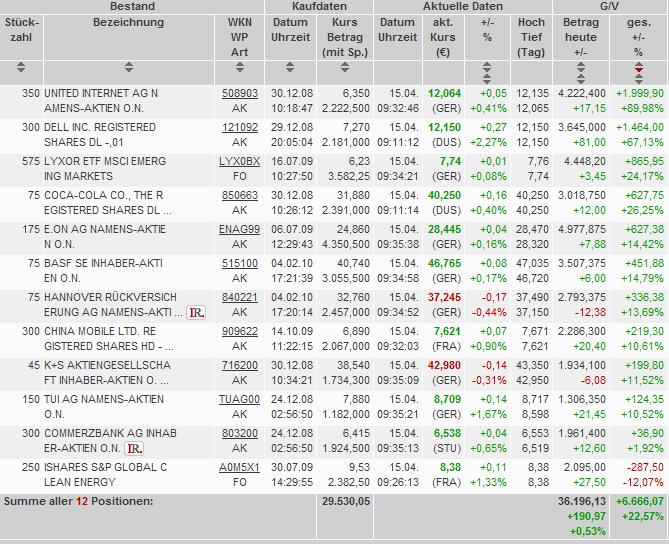Screen dimensions: 669x544
Task: Click current price 40,250 of Coca-Cola
Action: tap(445, 195)
